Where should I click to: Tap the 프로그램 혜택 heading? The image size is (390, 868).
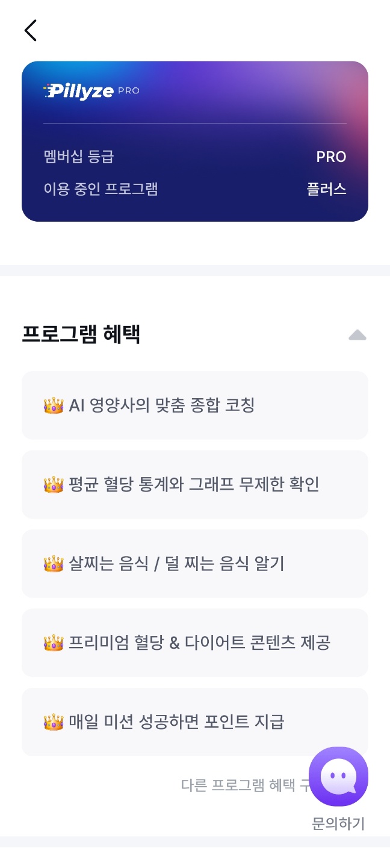(81, 334)
